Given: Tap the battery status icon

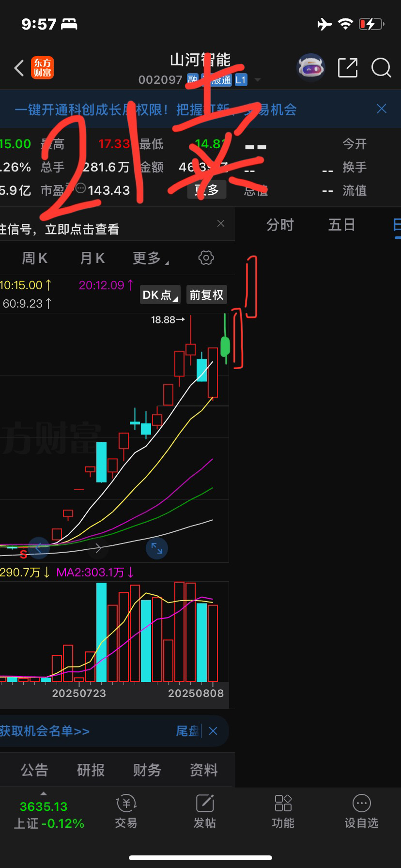Looking at the screenshot, I should point(371,24).
